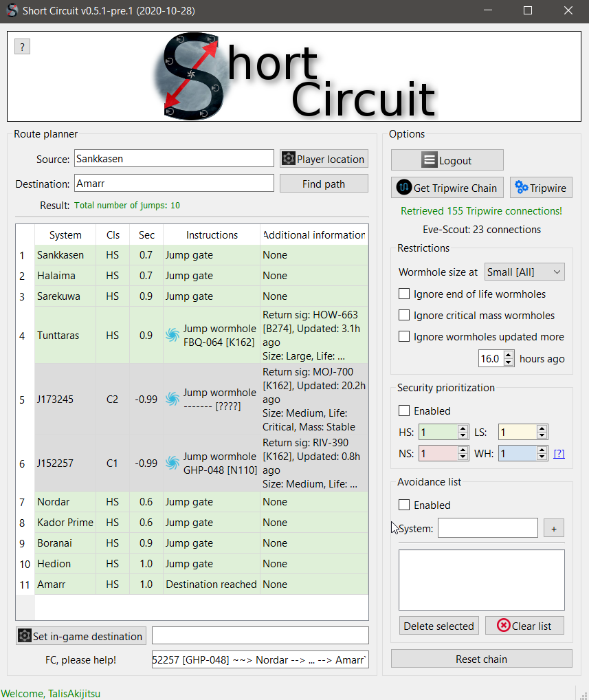The width and height of the screenshot is (589, 700).
Task: Select the Tunttaras system cell
Action: (x=65, y=335)
